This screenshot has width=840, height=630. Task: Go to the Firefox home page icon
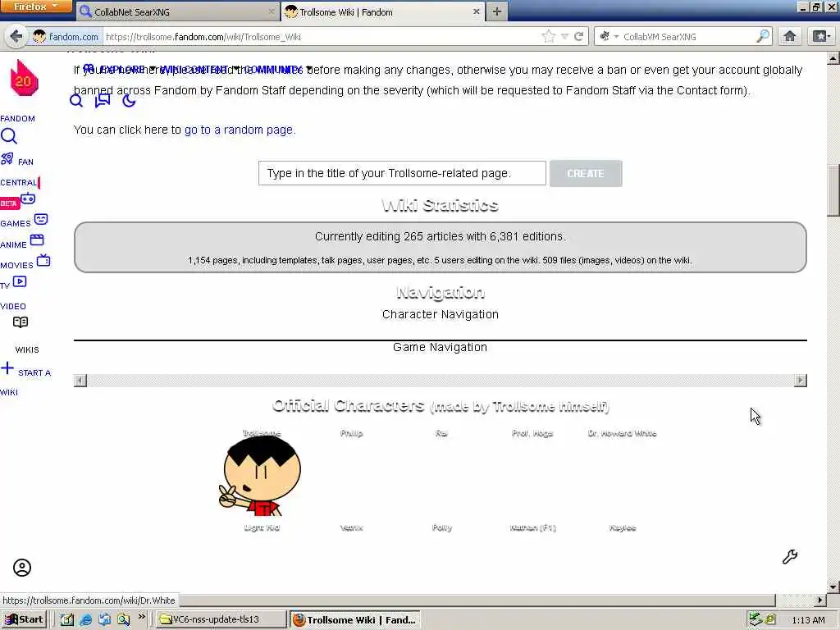[790, 36]
